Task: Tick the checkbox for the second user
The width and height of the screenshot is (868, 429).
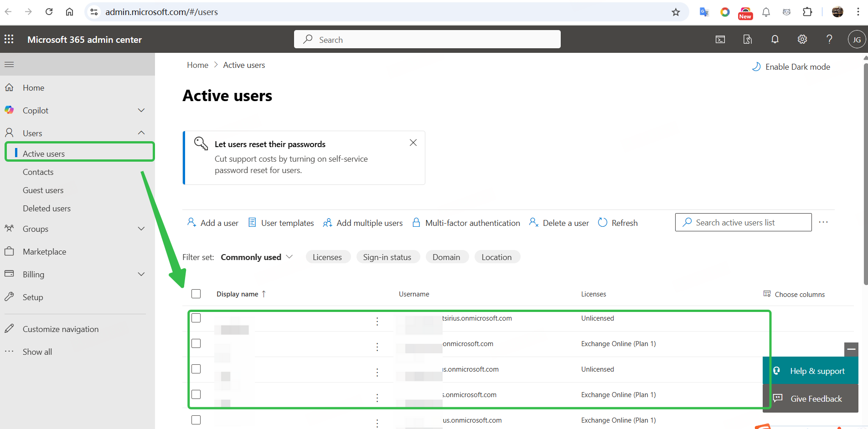Action: point(196,343)
